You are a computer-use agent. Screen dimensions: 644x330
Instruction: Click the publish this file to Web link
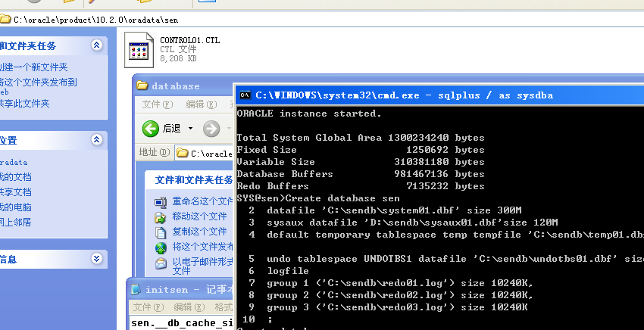click(x=202, y=247)
